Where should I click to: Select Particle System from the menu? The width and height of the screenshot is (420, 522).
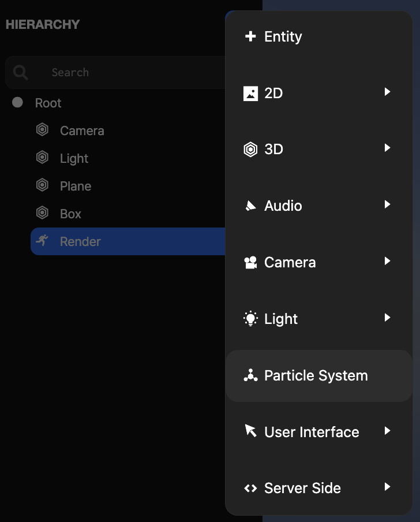[316, 375]
